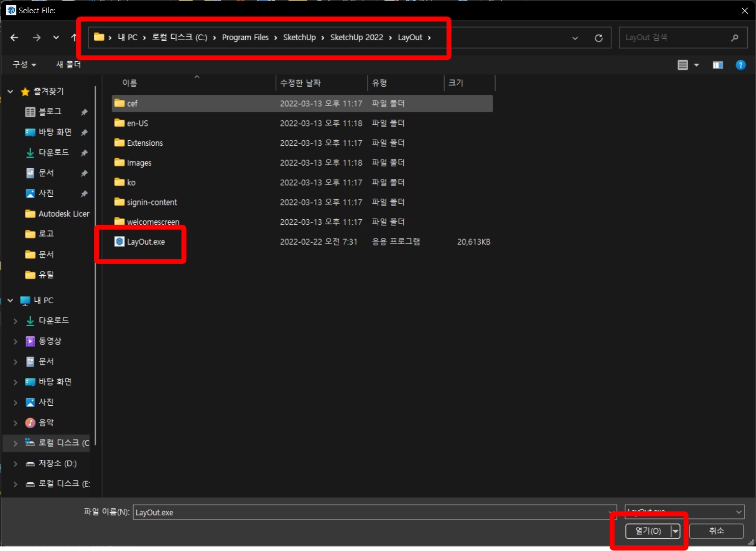Open recent locations chevron beside forward arrow
The image size is (756, 551).
(56, 37)
